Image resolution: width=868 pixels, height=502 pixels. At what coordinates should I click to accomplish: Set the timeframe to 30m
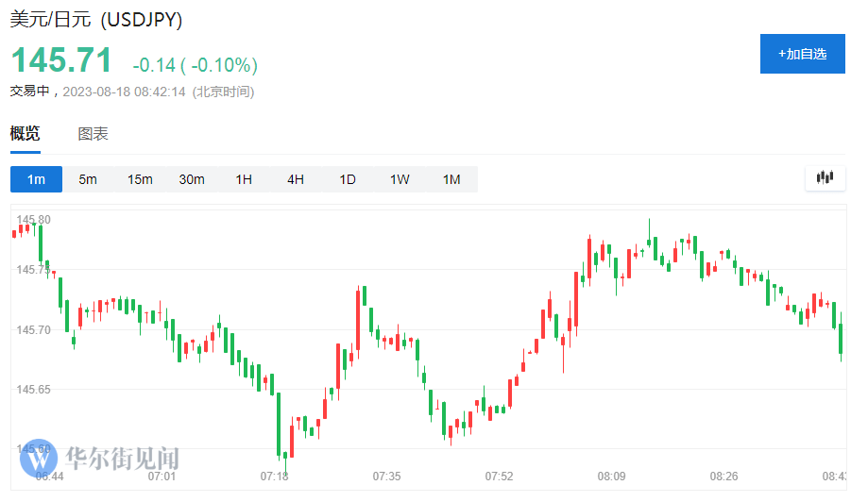click(192, 179)
